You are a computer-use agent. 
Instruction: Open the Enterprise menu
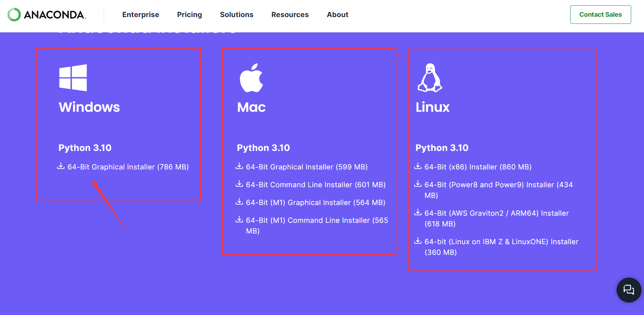click(140, 15)
